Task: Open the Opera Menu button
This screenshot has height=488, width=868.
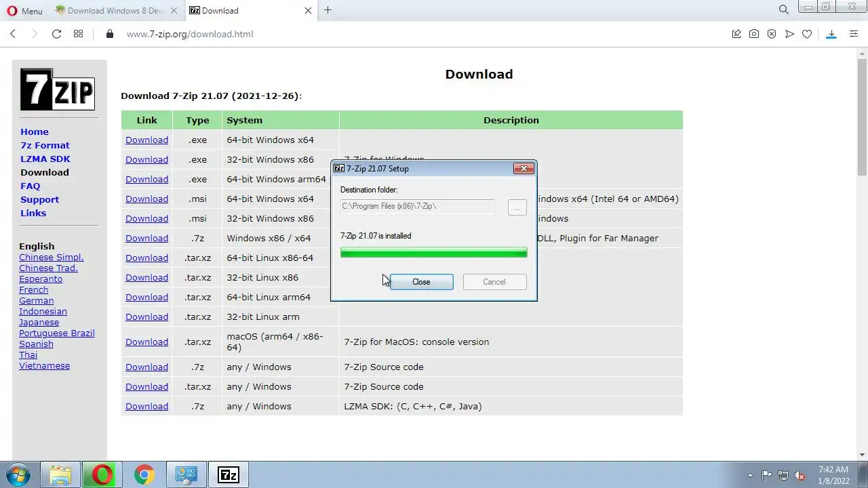Action: [24, 11]
